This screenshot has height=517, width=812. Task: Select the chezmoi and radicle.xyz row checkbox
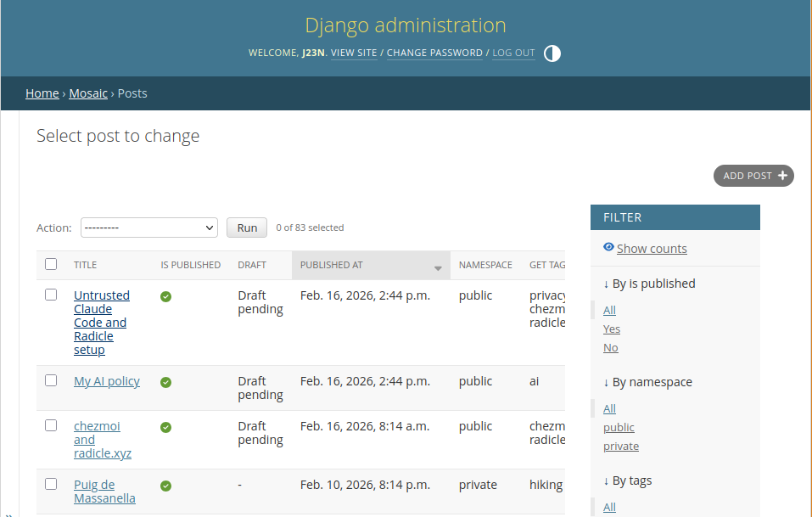pos(51,425)
